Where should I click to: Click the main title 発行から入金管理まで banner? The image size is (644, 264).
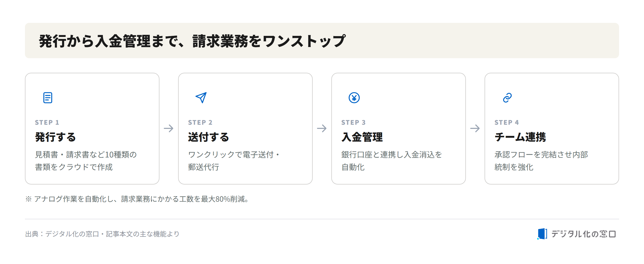click(322, 41)
